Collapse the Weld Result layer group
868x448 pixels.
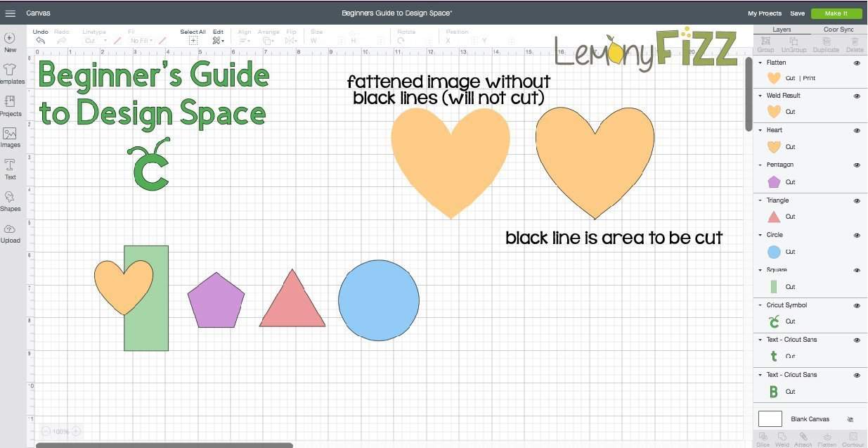760,96
